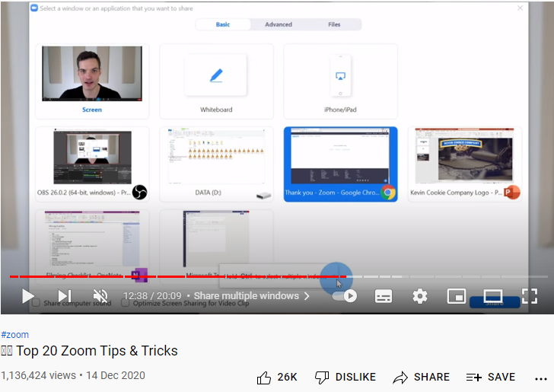Select Kevin Cookie Company Logo PowerPoint window
The height and width of the screenshot is (392, 554).
click(x=465, y=164)
